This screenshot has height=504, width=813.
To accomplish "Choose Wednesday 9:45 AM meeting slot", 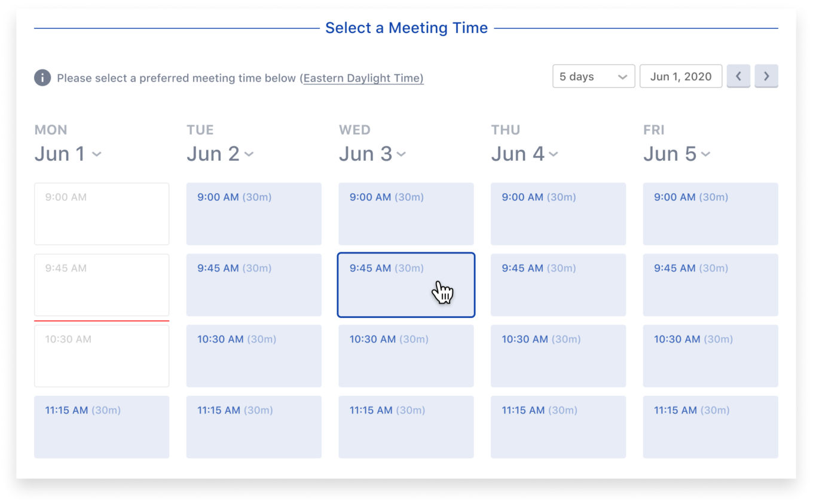I will (406, 285).
